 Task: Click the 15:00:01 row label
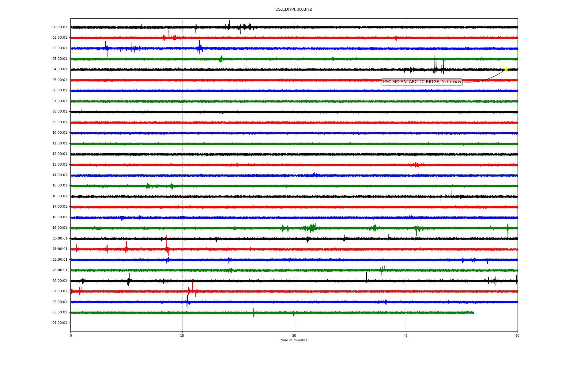60,186
